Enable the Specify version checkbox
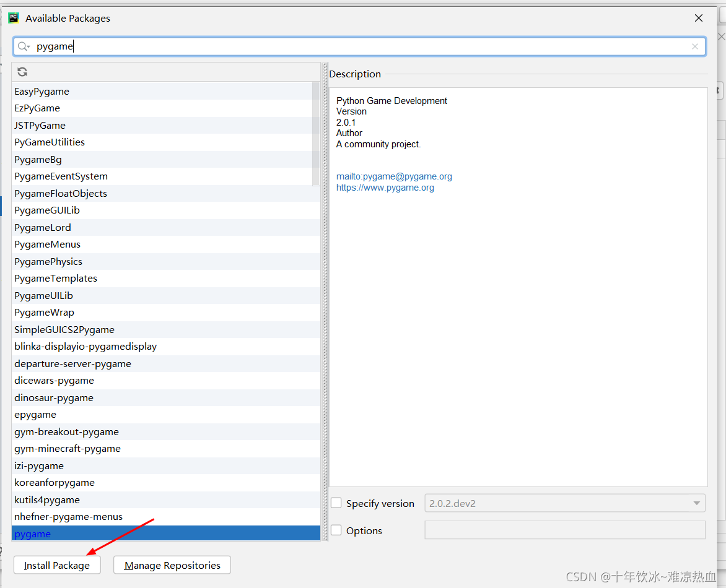Screen dimensions: 726x588 (x=336, y=503)
